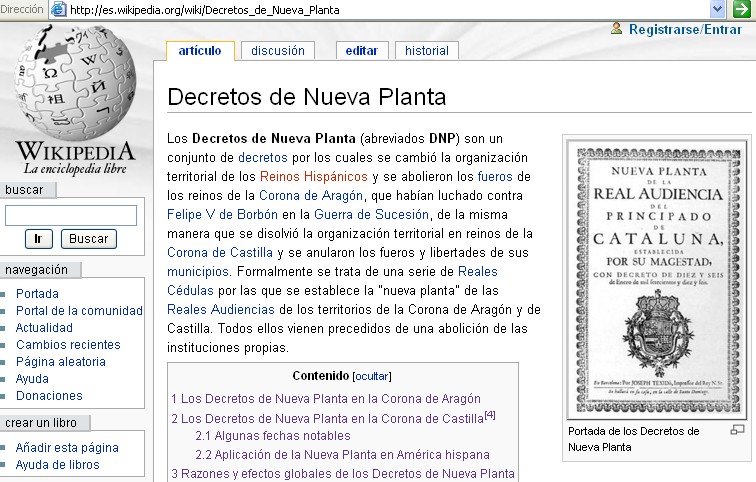Open the historial tab
The image size is (756, 482).
pos(427,51)
